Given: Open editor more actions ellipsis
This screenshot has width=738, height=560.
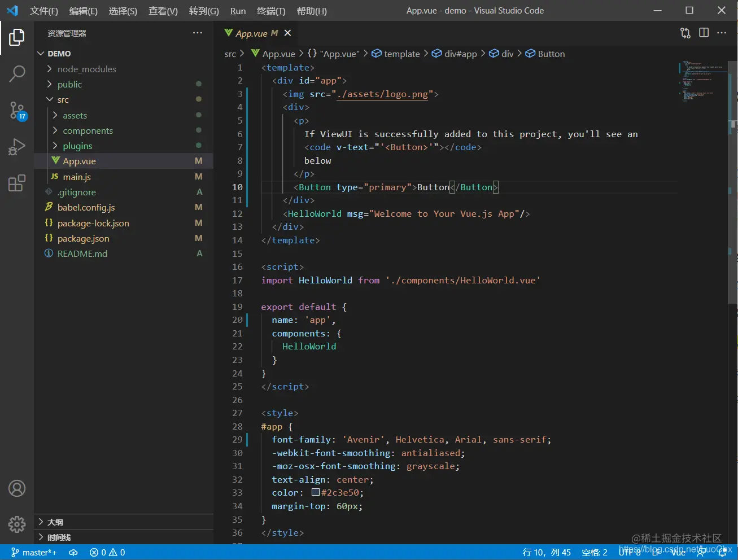Looking at the screenshot, I should point(722,33).
